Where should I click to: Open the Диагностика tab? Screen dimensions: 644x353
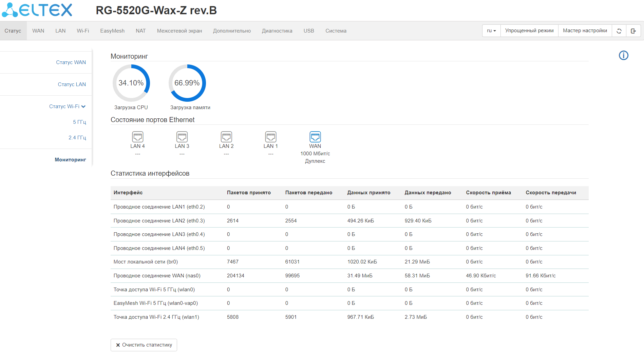click(x=277, y=31)
